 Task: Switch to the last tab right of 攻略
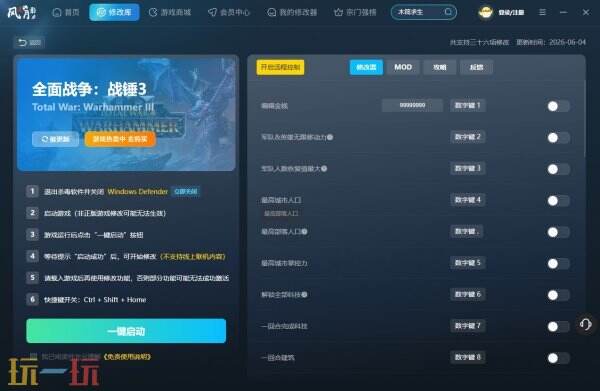(476, 67)
